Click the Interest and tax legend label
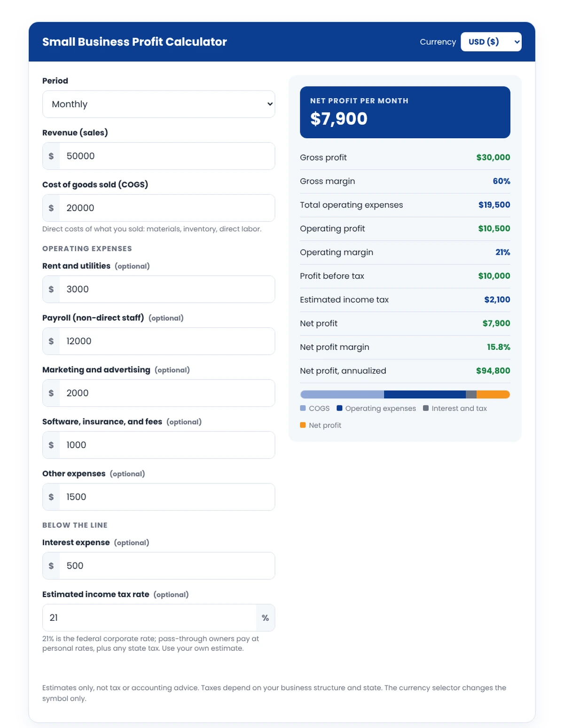 pos(459,408)
